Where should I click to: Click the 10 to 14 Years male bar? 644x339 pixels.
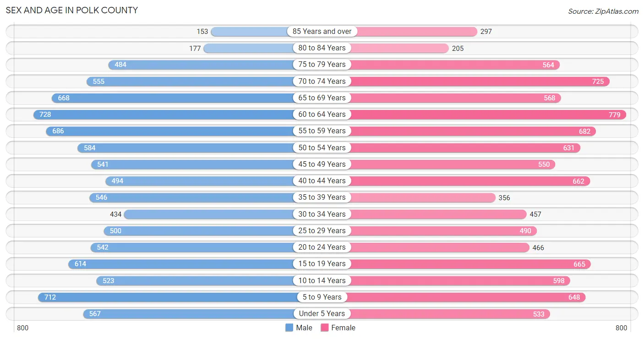coord(209,280)
